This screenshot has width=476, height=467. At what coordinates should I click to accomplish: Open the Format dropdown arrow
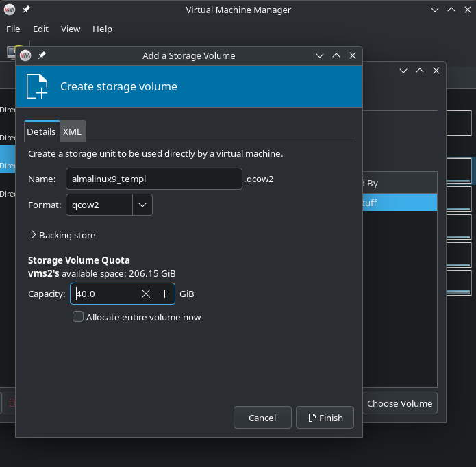pyautogui.click(x=142, y=205)
